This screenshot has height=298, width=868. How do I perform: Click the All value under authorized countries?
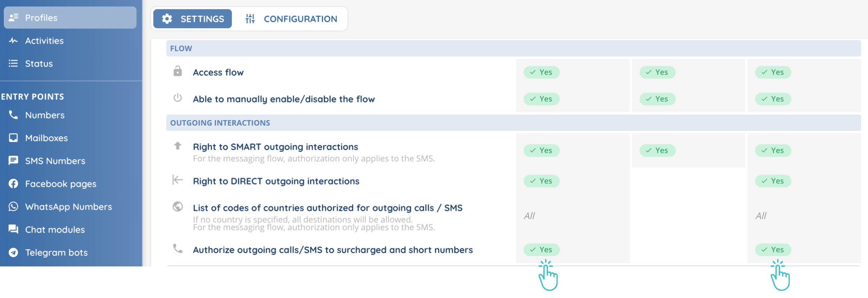(529, 215)
